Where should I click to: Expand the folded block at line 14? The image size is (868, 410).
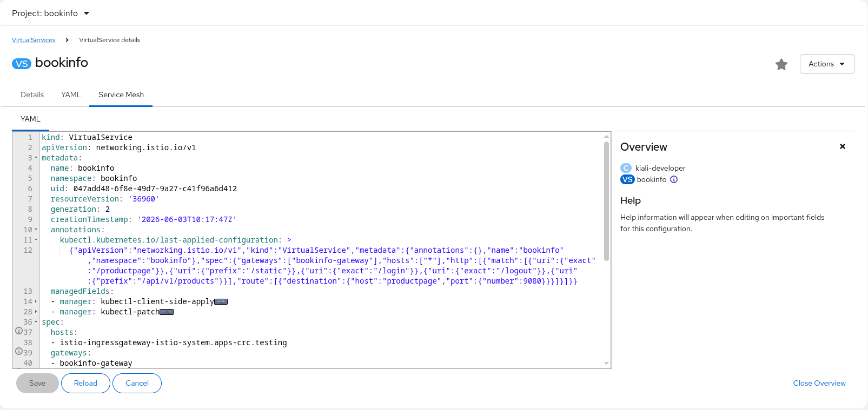36,301
